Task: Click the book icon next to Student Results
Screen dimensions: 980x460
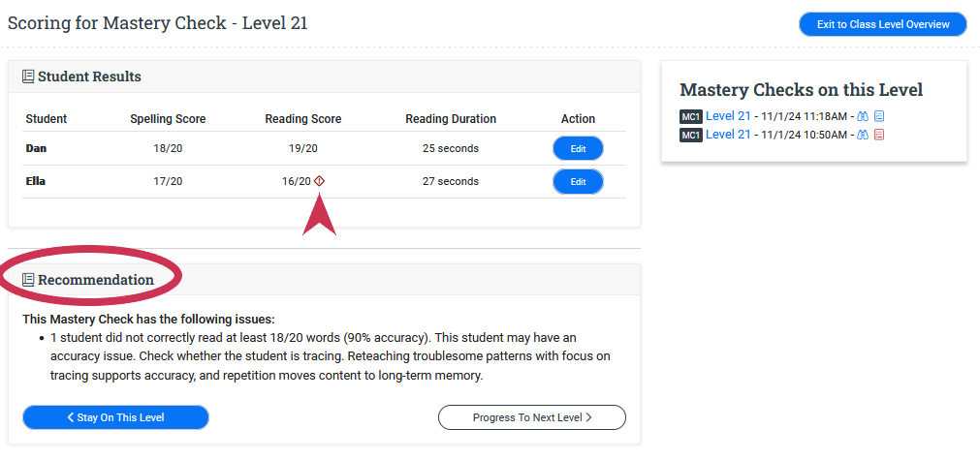Action: [x=28, y=77]
